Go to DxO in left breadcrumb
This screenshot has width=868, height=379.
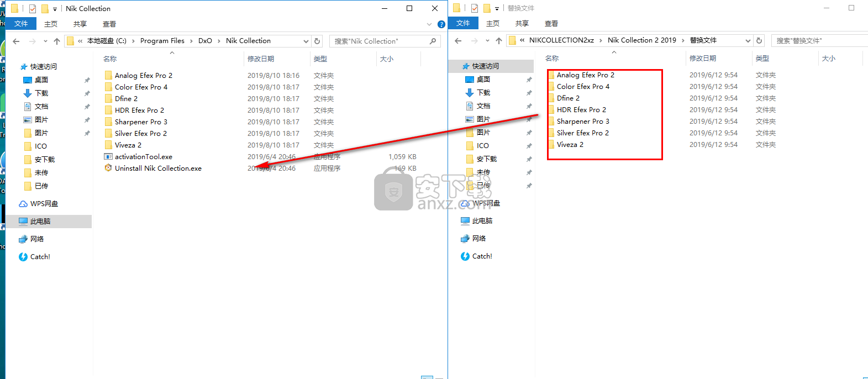coord(205,41)
